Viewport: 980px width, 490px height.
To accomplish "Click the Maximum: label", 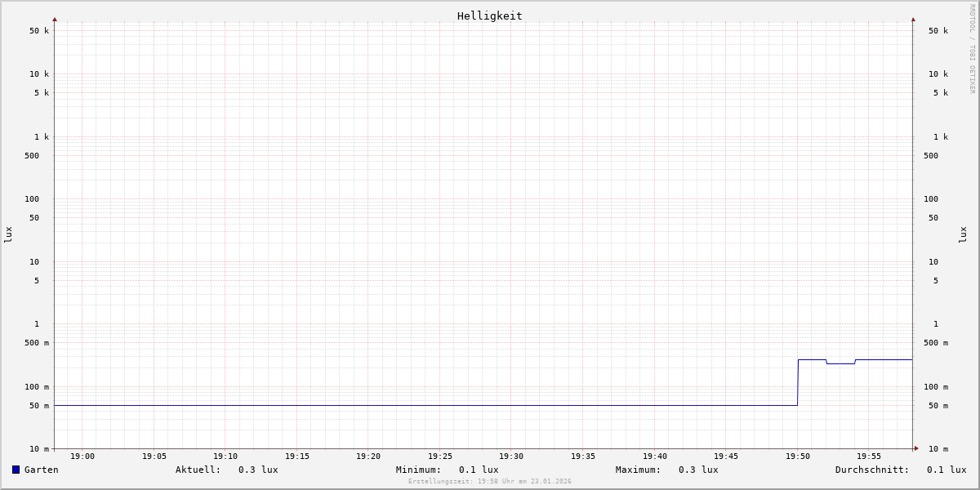I will click(x=639, y=470).
